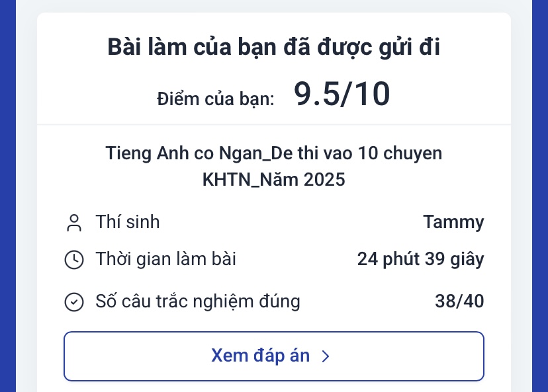Click the "Số câu trắc nghiệm đúng" label
Screen dimensions: 548x392
tap(198, 301)
